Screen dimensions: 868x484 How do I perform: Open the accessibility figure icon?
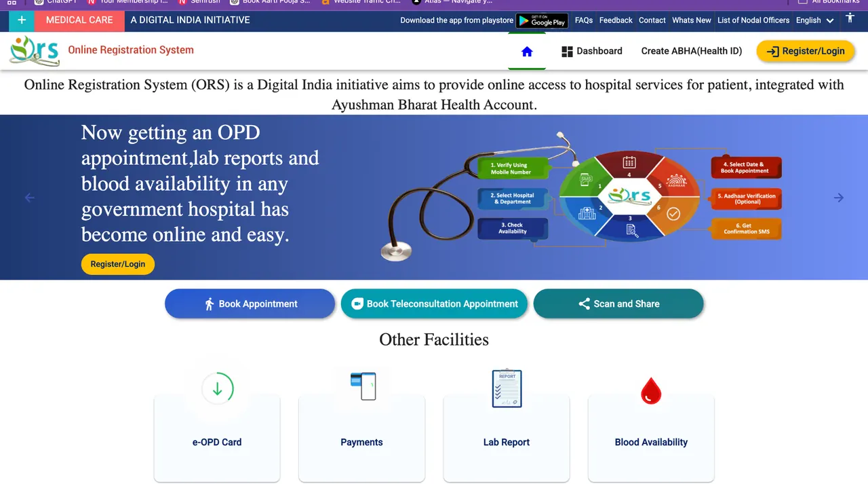[850, 19]
